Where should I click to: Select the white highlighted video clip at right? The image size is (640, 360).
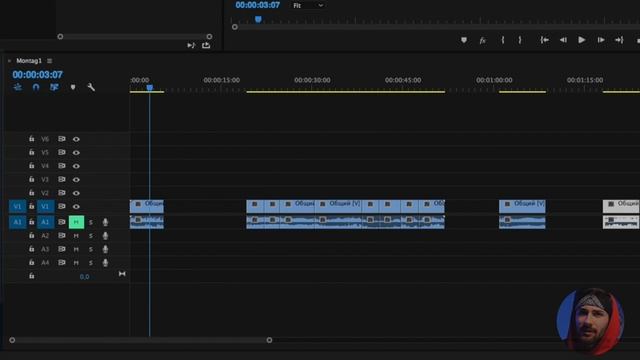[621, 206]
